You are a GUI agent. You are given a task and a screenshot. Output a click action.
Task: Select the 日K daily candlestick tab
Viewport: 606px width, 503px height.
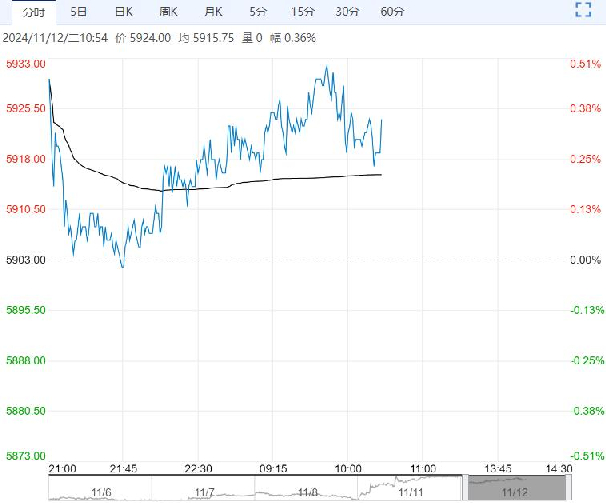[124, 12]
